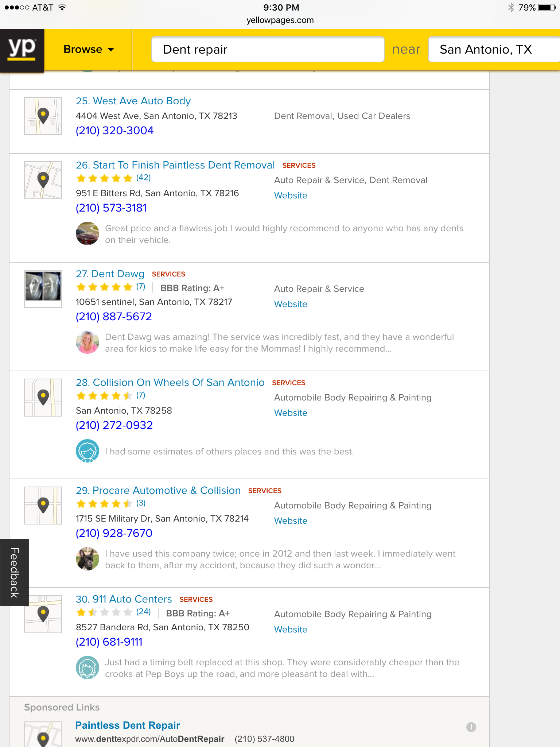
Task: Open the Feedback side tab
Action: (15, 572)
